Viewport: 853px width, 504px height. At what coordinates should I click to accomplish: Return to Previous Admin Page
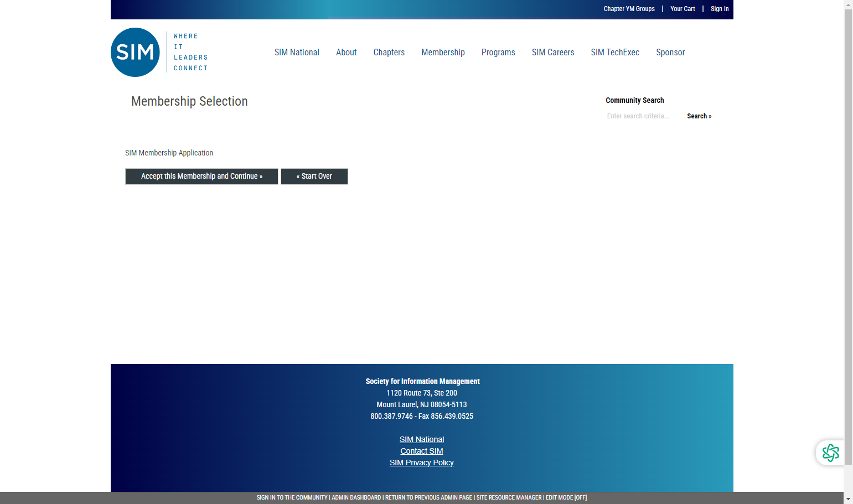coord(428,498)
